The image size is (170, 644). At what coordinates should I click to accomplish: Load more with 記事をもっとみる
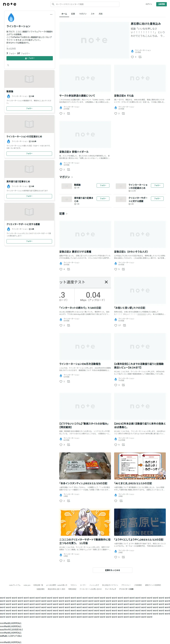pos(113,570)
